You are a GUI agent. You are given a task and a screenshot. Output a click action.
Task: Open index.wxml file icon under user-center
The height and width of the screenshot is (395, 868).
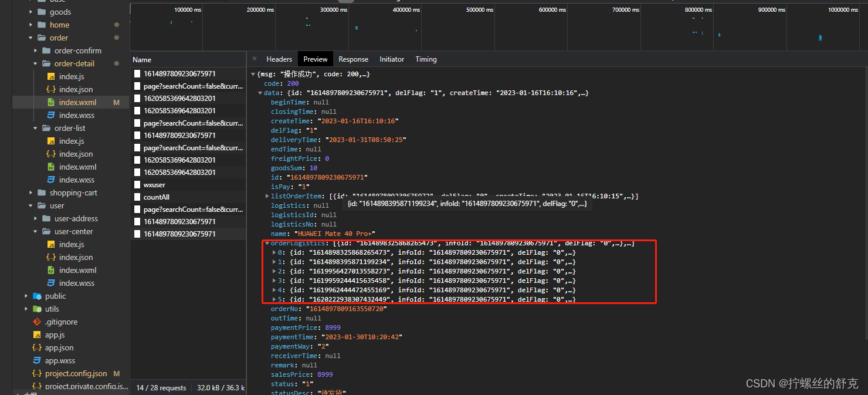click(51, 270)
